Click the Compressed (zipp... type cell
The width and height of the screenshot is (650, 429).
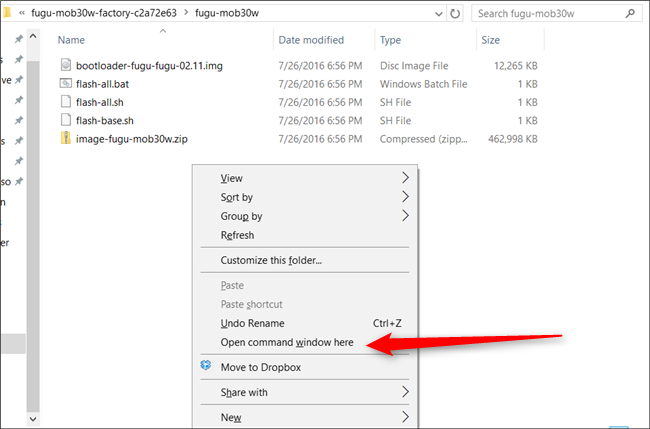pos(423,139)
